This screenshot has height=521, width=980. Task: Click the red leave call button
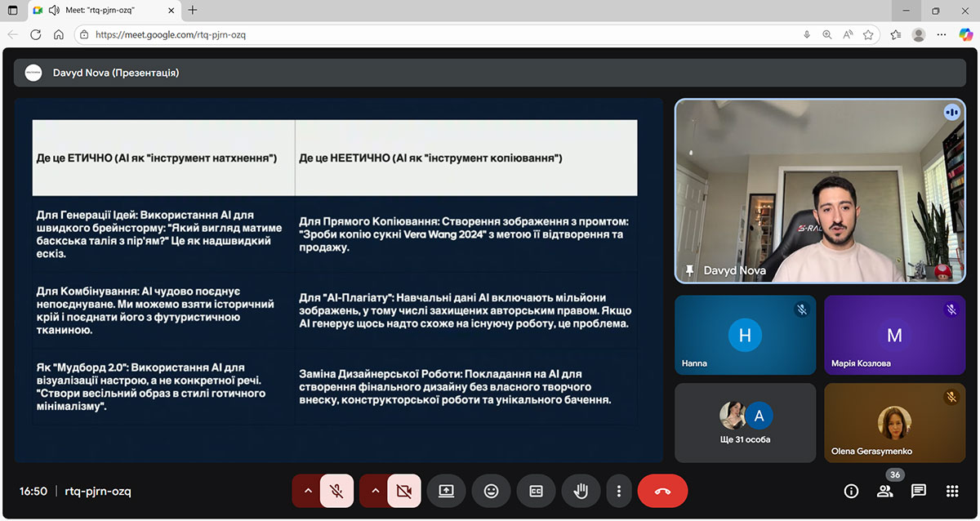coord(662,491)
